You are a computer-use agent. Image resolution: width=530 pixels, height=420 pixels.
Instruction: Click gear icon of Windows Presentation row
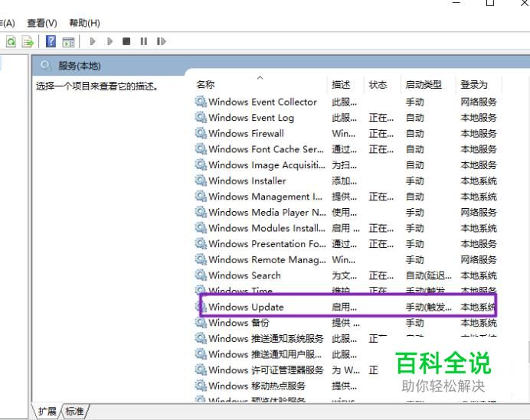(x=201, y=243)
